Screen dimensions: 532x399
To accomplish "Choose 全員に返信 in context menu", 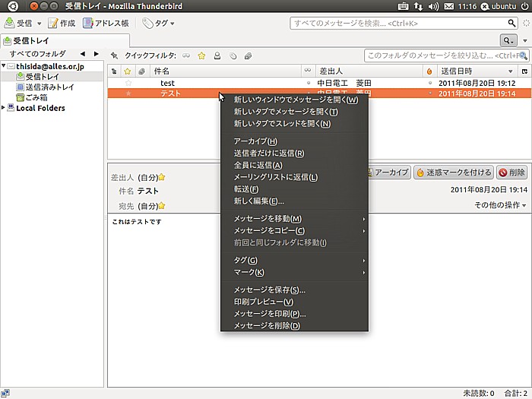I will click(x=295, y=165).
